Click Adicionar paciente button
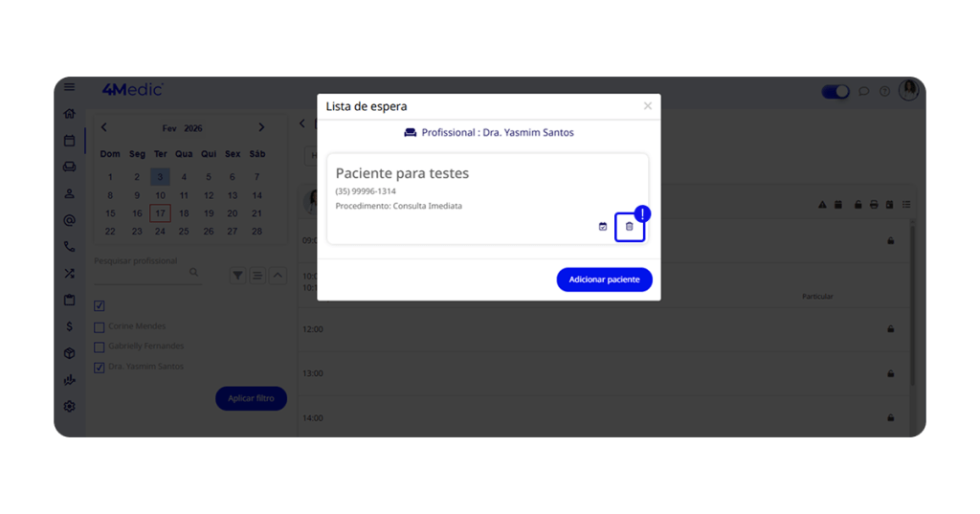 click(x=605, y=279)
